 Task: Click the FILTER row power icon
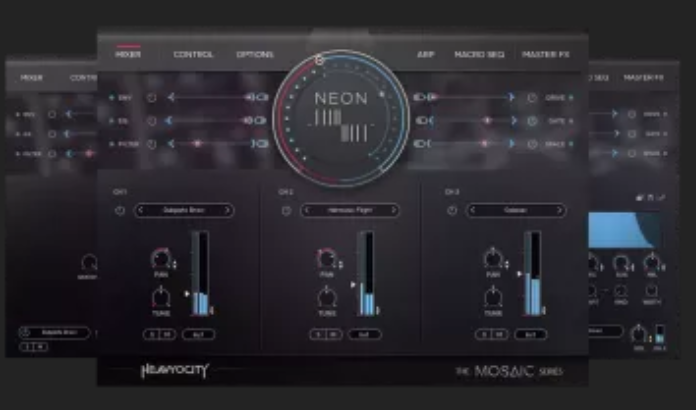coord(152,144)
